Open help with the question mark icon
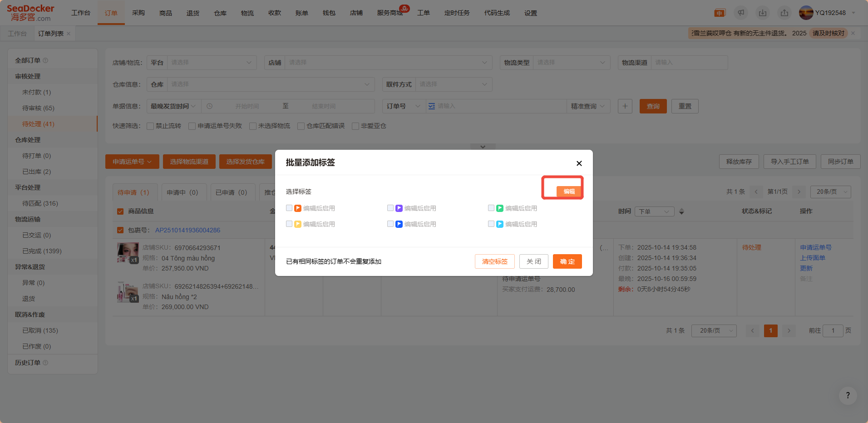This screenshot has width=868, height=423. click(848, 395)
